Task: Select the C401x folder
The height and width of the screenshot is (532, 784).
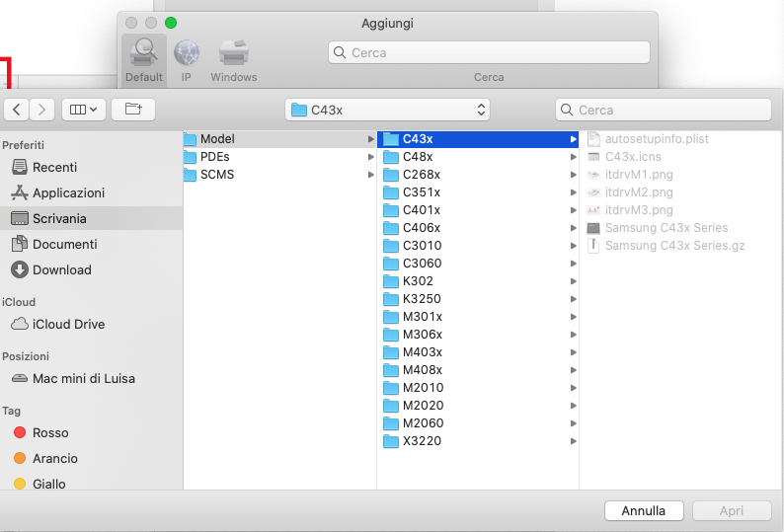Action: 478,210
